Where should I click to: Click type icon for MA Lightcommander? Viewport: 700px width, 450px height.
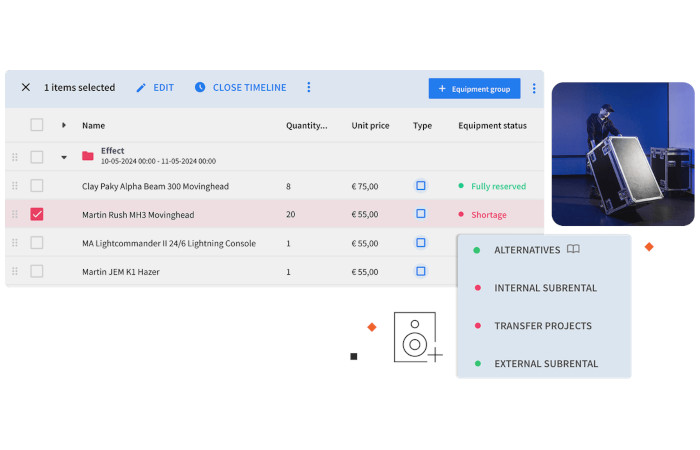tap(421, 242)
